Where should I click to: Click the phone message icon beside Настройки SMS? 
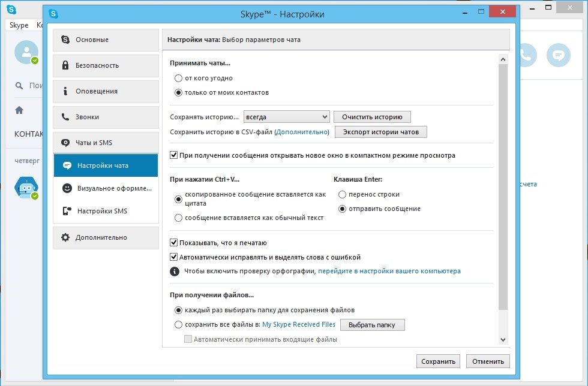67,211
